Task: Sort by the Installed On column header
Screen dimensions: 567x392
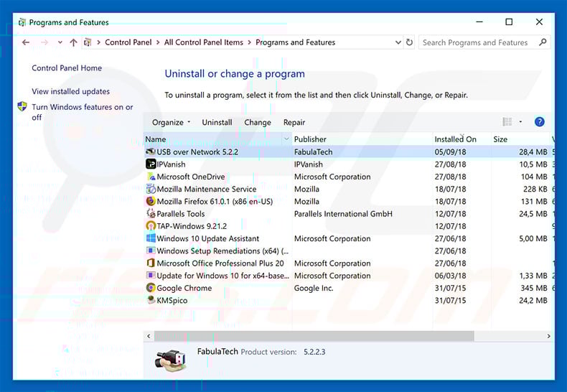Action: pyautogui.click(x=461, y=139)
